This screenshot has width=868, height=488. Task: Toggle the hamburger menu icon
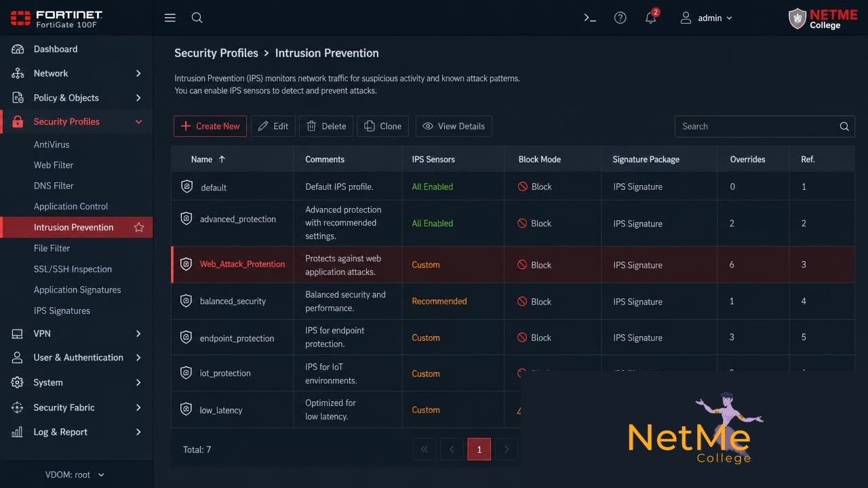click(x=170, y=18)
